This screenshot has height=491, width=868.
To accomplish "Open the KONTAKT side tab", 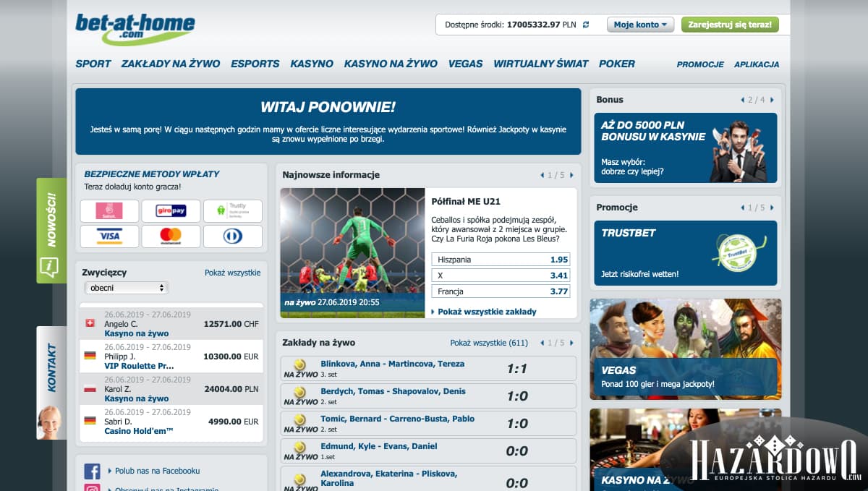I will pyautogui.click(x=51, y=383).
